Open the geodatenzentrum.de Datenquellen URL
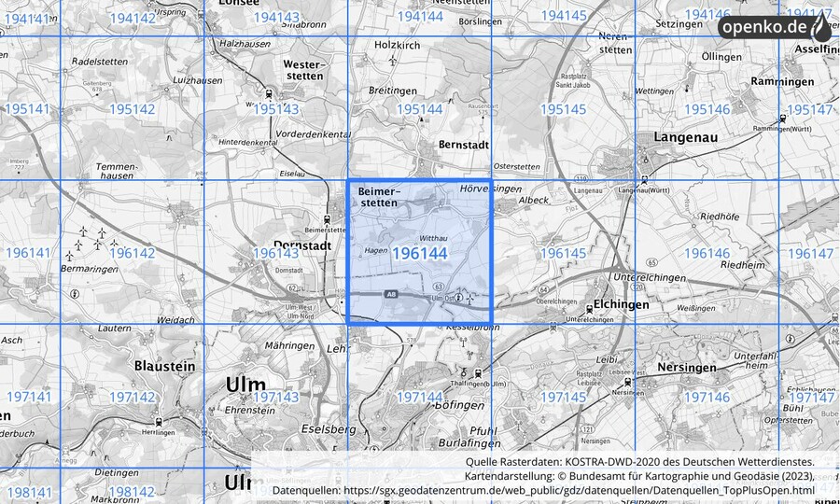The height and width of the screenshot is (504, 840). (579, 490)
